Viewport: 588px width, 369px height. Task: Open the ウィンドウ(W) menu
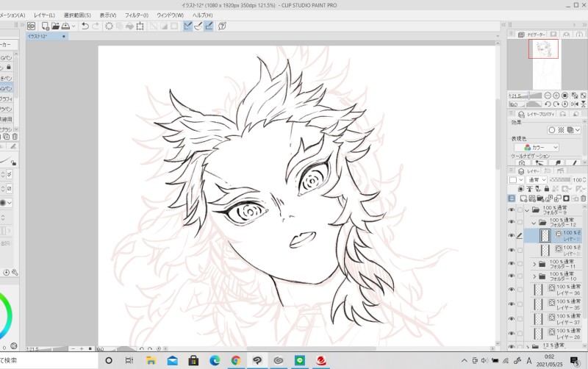coord(171,15)
